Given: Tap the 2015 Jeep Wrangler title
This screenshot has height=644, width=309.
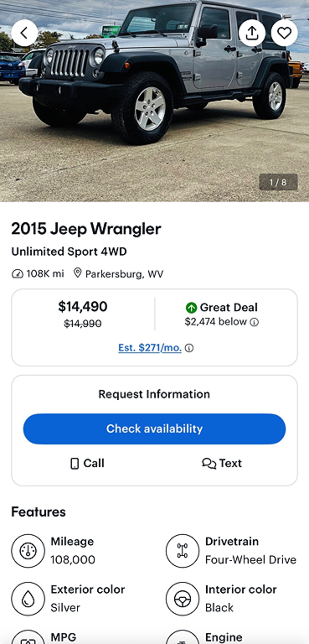Looking at the screenshot, I should coord(86,229).
